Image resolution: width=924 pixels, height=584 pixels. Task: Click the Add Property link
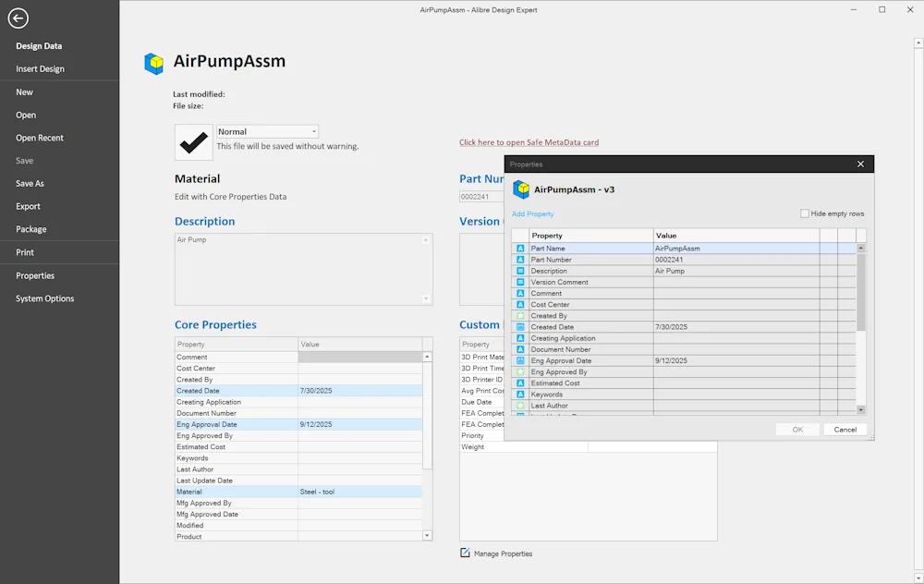(533, 213)
